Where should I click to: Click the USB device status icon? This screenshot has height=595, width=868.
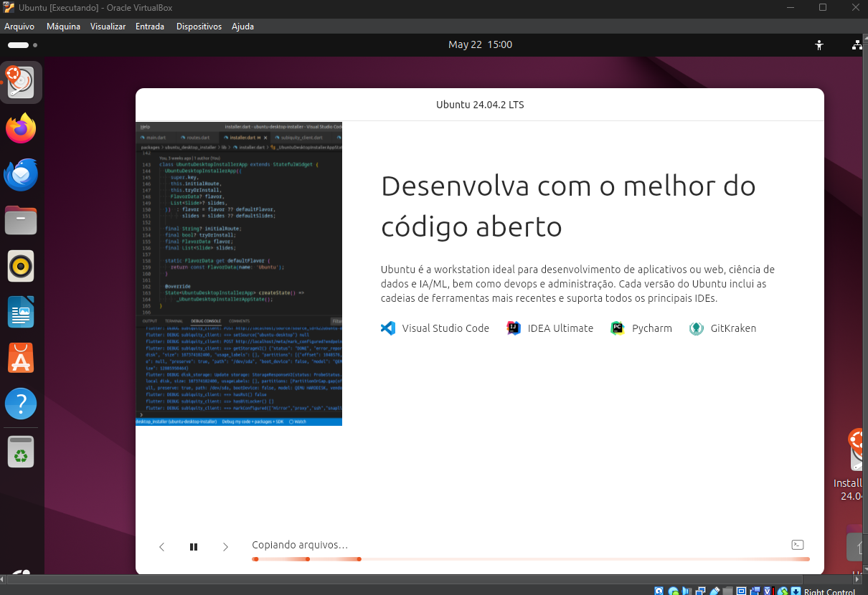[x=714, y=591]
